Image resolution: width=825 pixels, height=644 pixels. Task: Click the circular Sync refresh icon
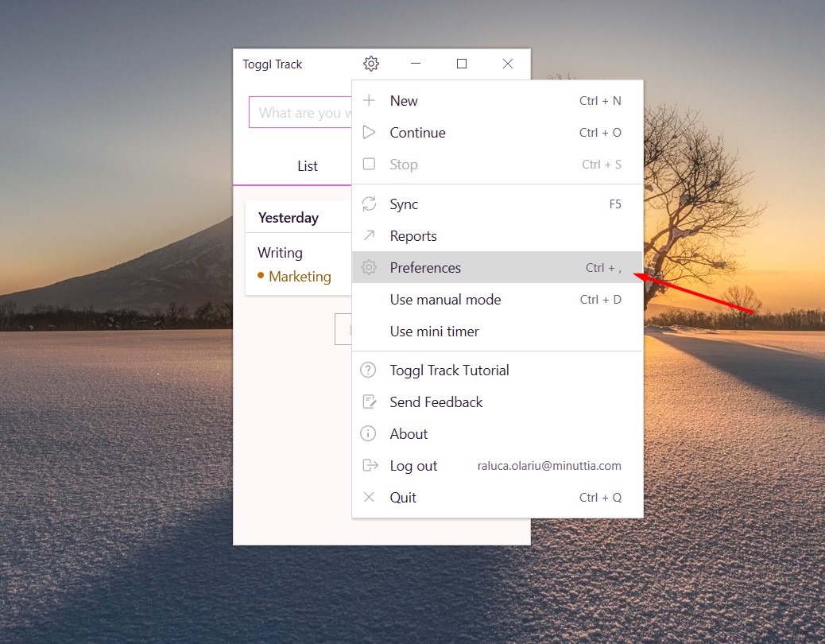point(369,204)
